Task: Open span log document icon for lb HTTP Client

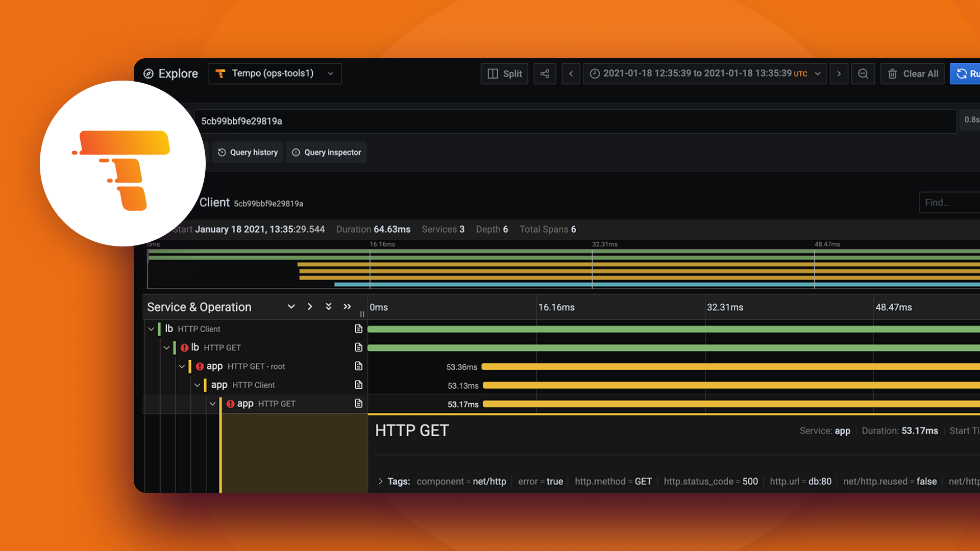Action: pyautogui.click(x=359, y=329)
